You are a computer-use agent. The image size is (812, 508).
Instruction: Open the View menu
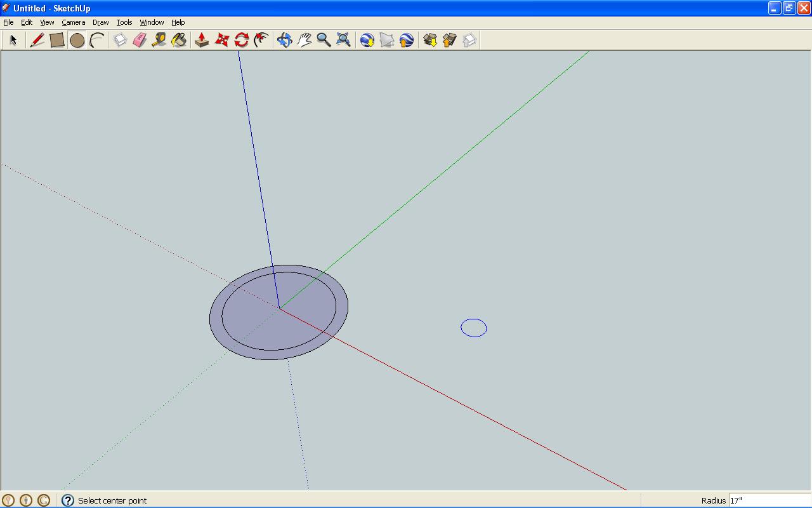pos(47,22)
